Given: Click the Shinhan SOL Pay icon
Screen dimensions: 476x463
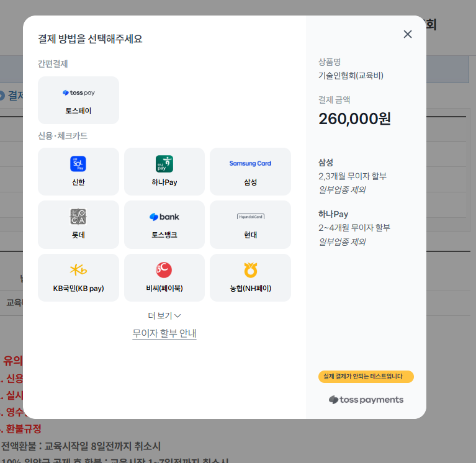Looking at the screenshot, I should coord(78,164).
